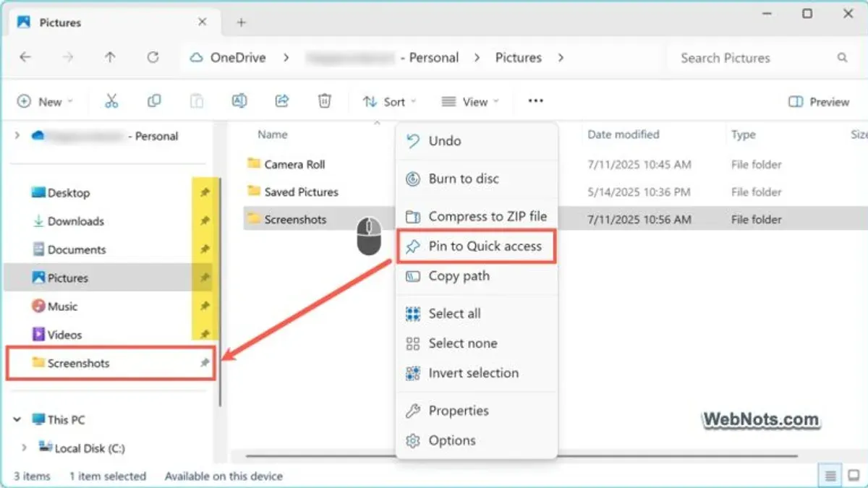Choose Select none in the menu
The height and width of the screenshot is (488, 868).
click(x=477, y=343)
